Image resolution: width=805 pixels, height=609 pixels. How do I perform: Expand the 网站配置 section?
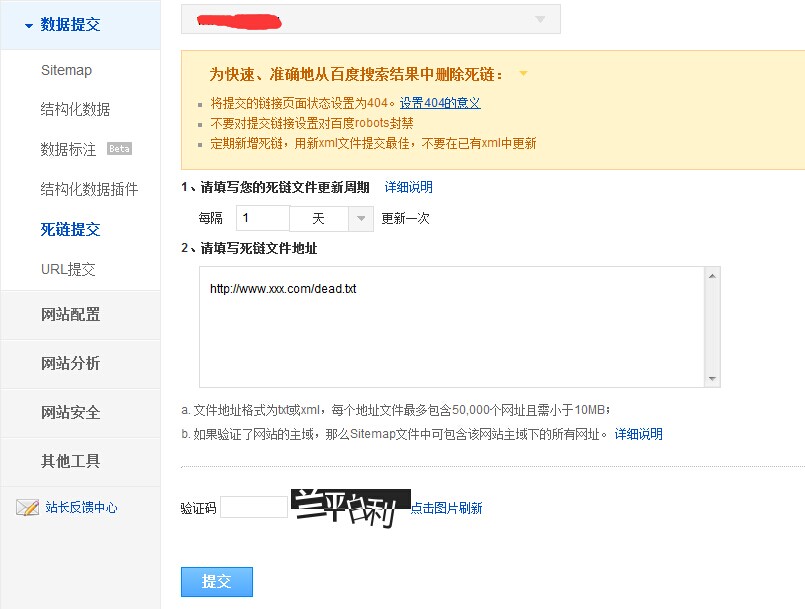click(70, 314)
